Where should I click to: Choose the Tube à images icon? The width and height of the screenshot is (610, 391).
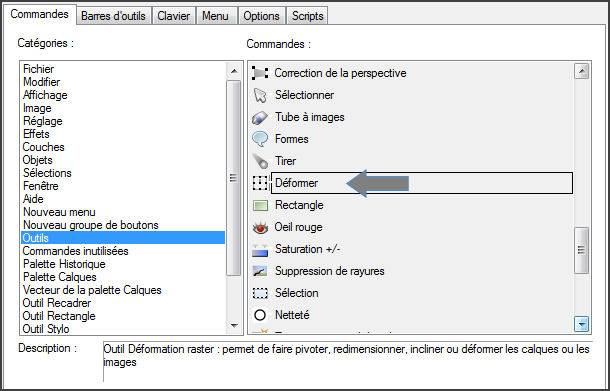pos(260,117)
